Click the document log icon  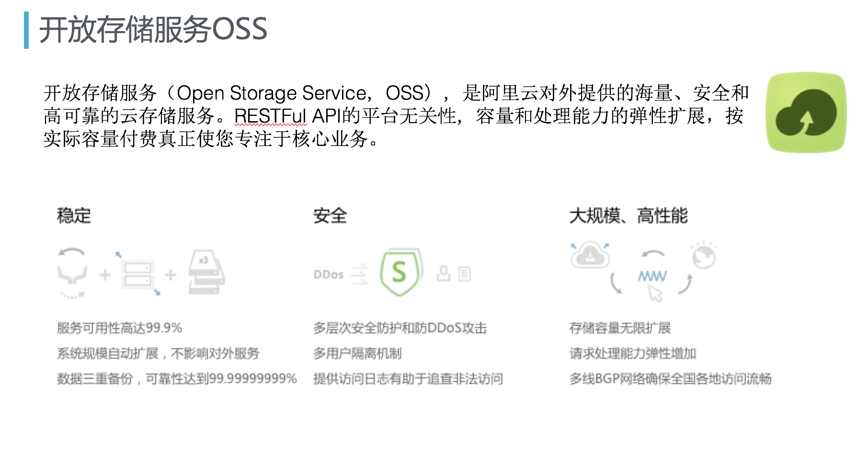(464, 274)
